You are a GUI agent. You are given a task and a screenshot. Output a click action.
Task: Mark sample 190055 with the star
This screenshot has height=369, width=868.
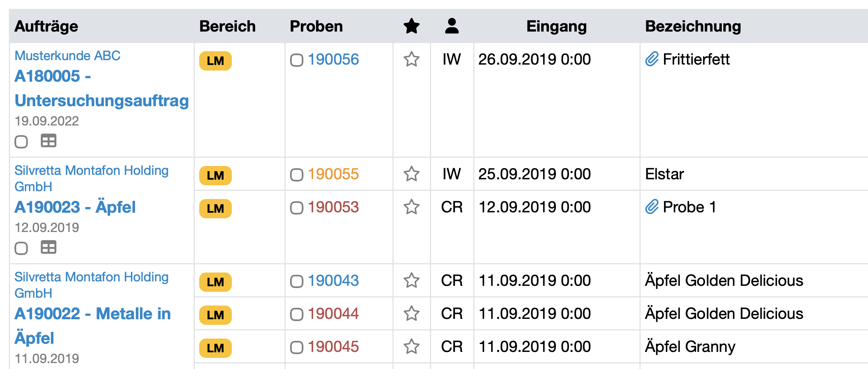pyautogui.click(x=411, y=174)
